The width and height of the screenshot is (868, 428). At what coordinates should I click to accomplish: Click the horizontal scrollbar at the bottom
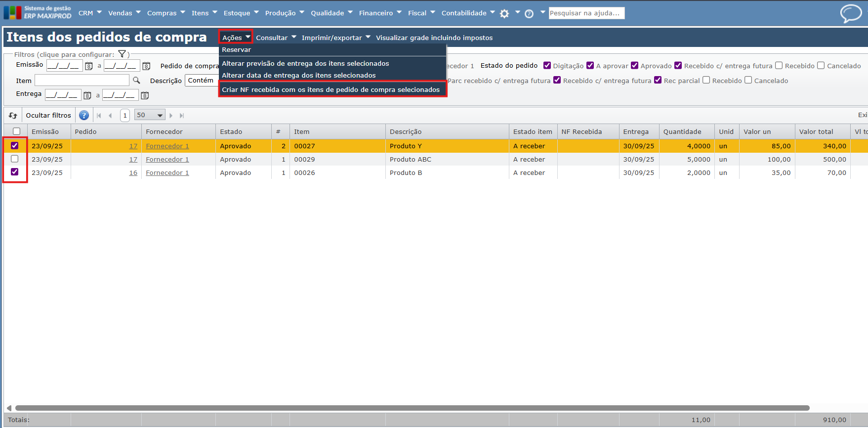click(412, 408)
